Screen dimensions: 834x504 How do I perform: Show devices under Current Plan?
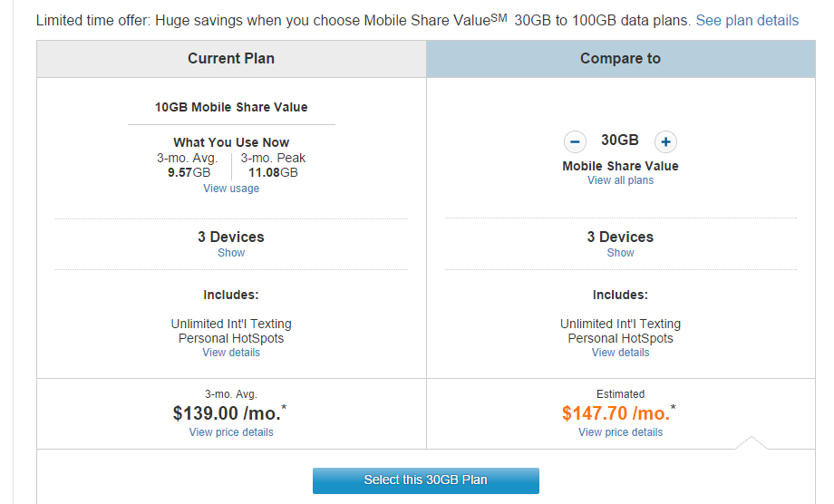coord(231,253)
